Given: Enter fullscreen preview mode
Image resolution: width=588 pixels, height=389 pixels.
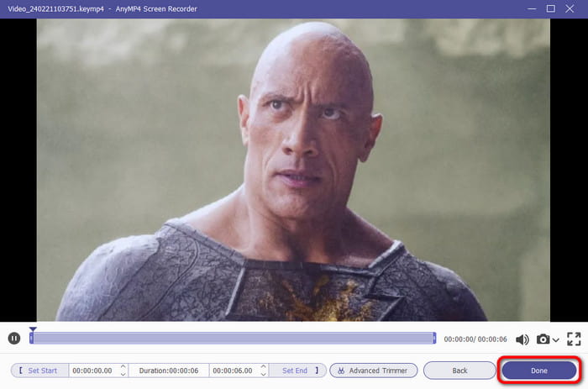Looking at the screenshot, I should click(574, 339).
